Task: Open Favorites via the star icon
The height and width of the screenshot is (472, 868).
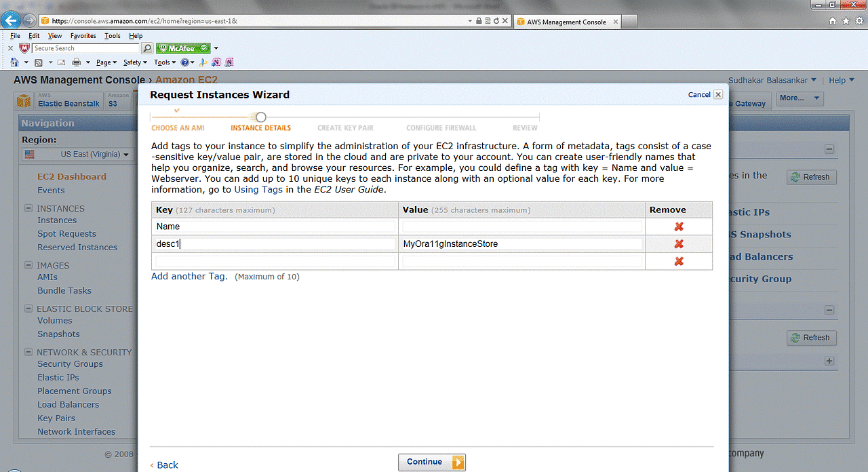Action: pyautogui.click(x=846, y=21)
